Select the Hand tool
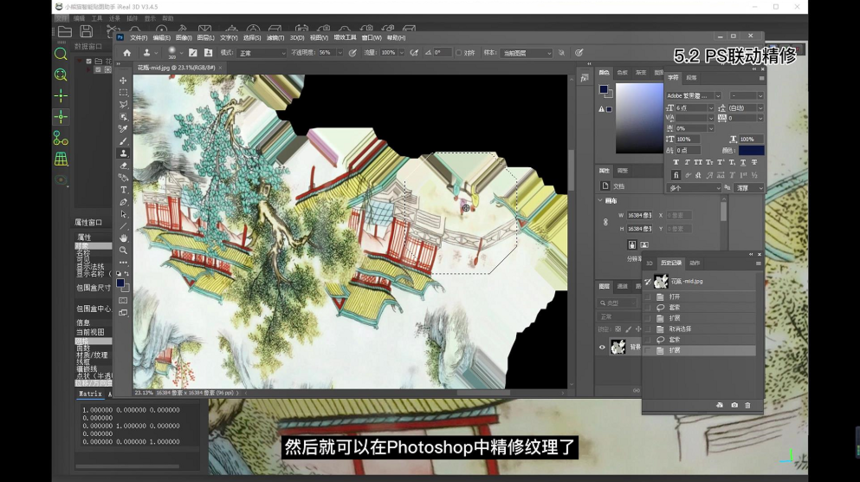The width and height of the screenshot is (860, 482). pos(123,238)
